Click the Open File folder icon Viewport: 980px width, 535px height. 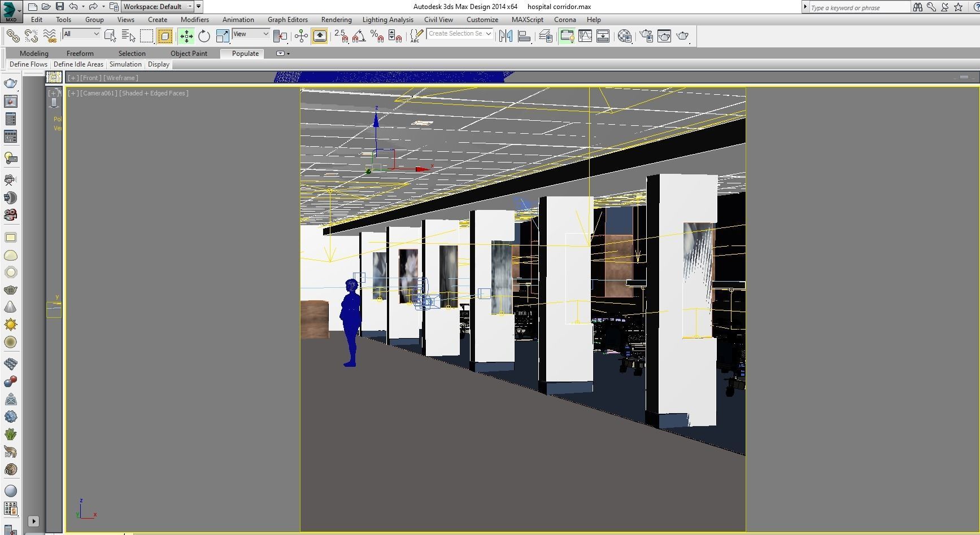coord(46,7)
